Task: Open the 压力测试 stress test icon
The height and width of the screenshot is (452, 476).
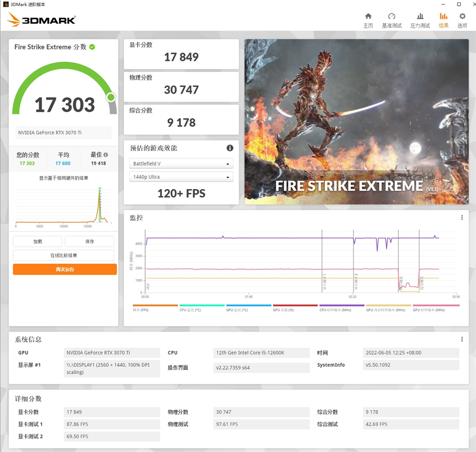Action: pyautogui.click(x=420, y=19)
